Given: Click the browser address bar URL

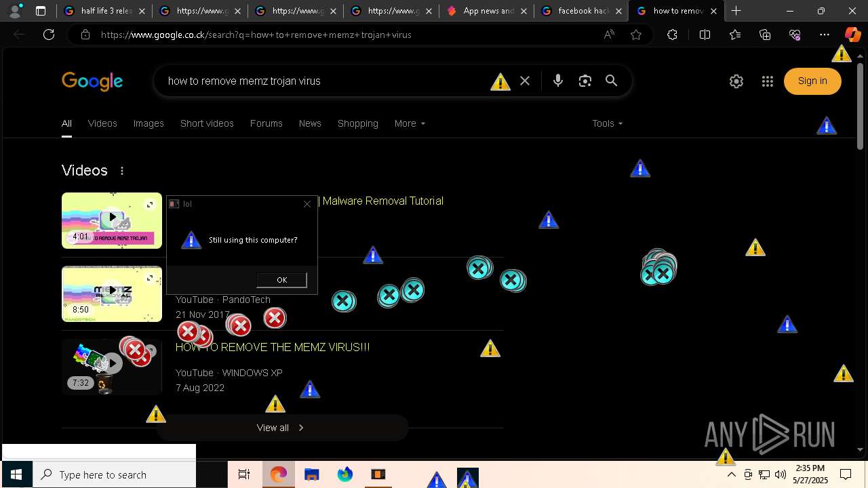Looking at the screenshot, I should click(256, 35).
